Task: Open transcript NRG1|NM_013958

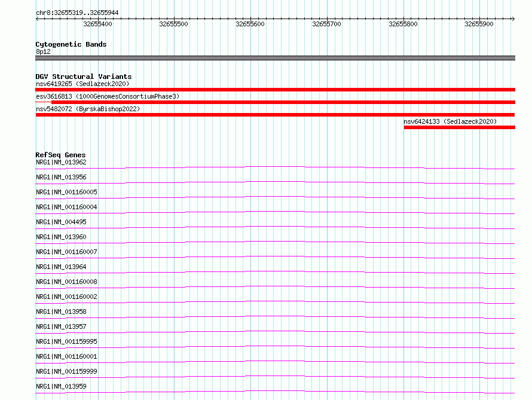Action: pos(61,312)
